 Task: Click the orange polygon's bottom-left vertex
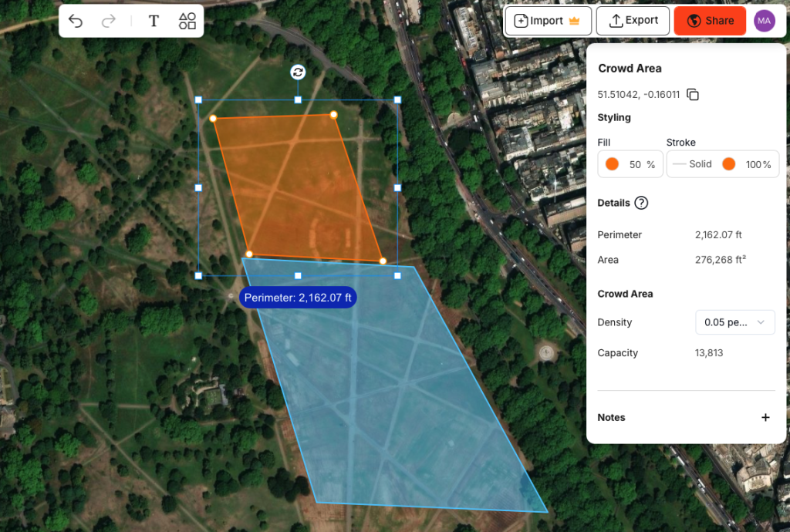click(x=249, y=254)
